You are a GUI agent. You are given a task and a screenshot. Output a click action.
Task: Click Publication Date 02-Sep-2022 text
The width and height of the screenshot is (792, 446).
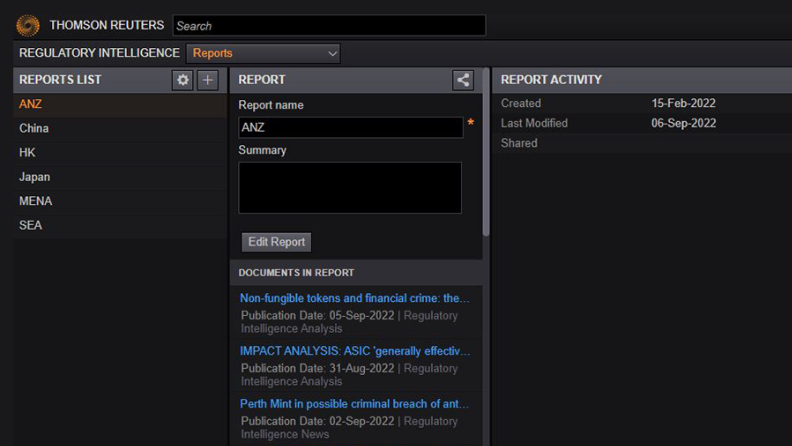coord(318,421)
